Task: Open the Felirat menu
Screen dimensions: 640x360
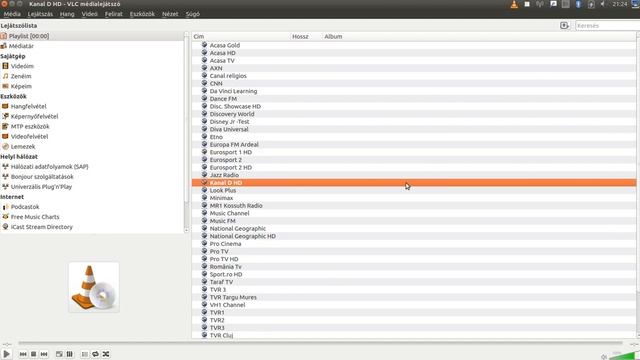Action: (x=113, y=14)
